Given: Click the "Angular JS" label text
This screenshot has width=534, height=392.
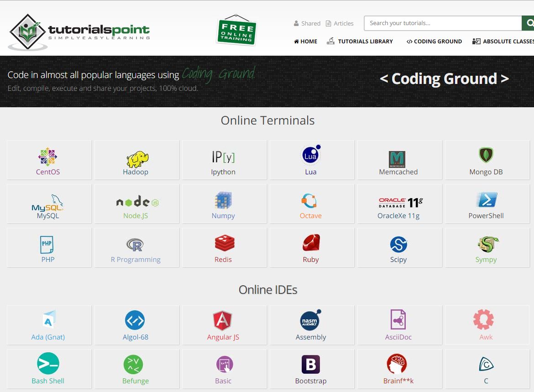Looking at the screenshot, I should [223, 337].
